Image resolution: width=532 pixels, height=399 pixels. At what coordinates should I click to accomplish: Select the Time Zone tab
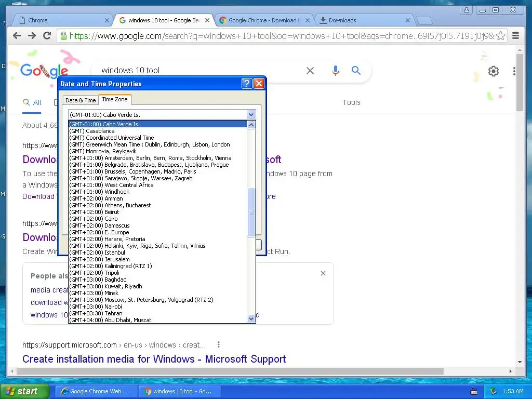click(115, 99)
